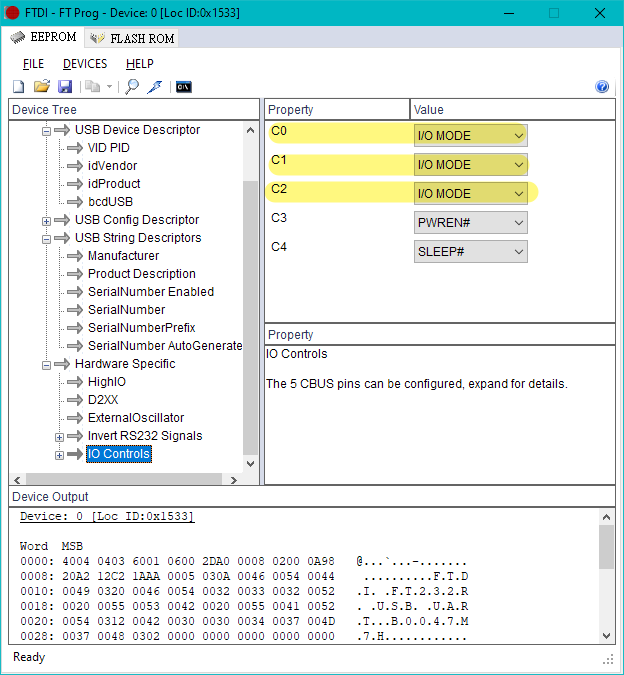This screenshot has width=624, height=675.
Task: Collapse the Hardware Specific tree node
Action: click(x=46, y=364)
